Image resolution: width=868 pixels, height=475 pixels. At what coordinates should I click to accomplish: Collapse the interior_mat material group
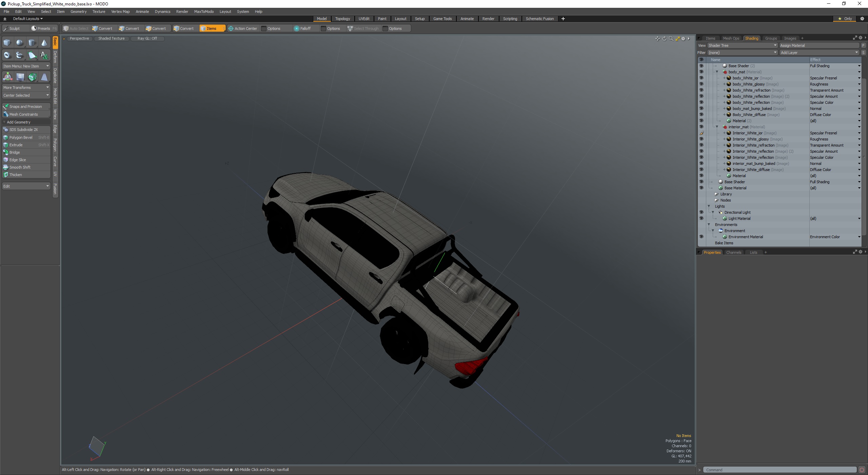pyautogui.click(x=717, y=127)
